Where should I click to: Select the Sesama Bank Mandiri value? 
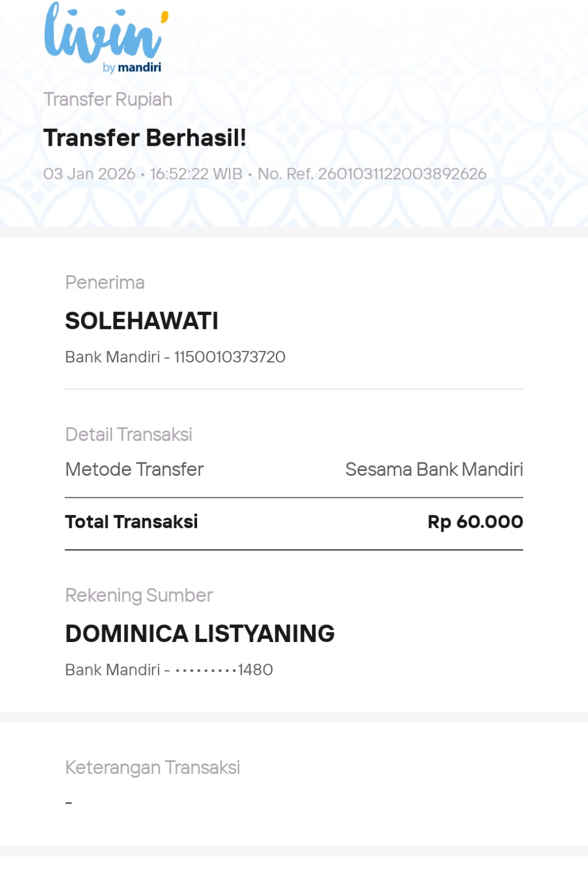[434, 470]
